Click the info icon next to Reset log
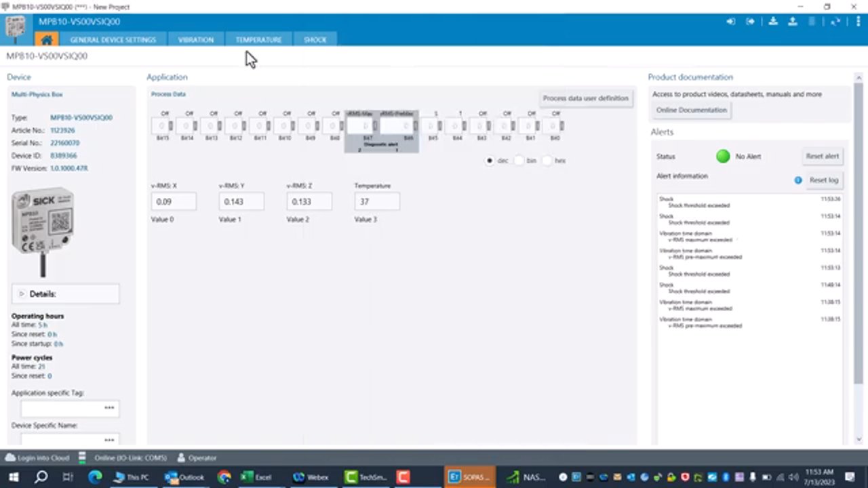Viewport: 868px width, 488px height. (798, 180)
